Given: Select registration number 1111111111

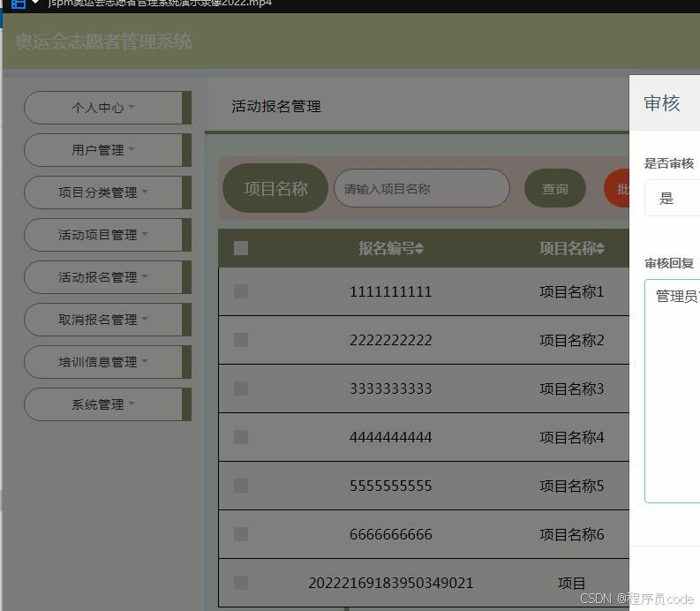Looking at the screenshot, I should point(391,291).
